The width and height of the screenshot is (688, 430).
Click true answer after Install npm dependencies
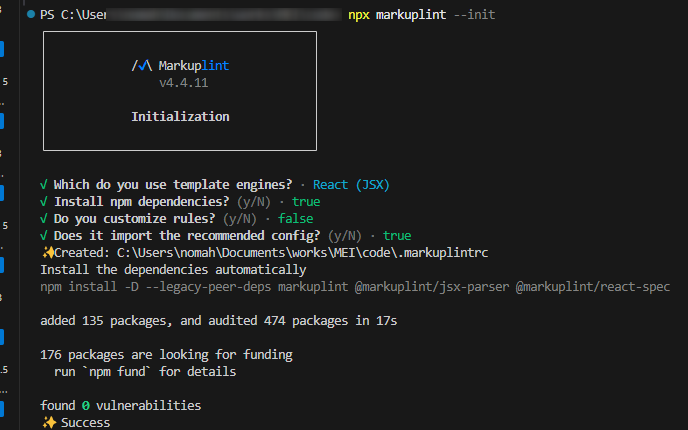pyautogui.click(x=306, y=202)
